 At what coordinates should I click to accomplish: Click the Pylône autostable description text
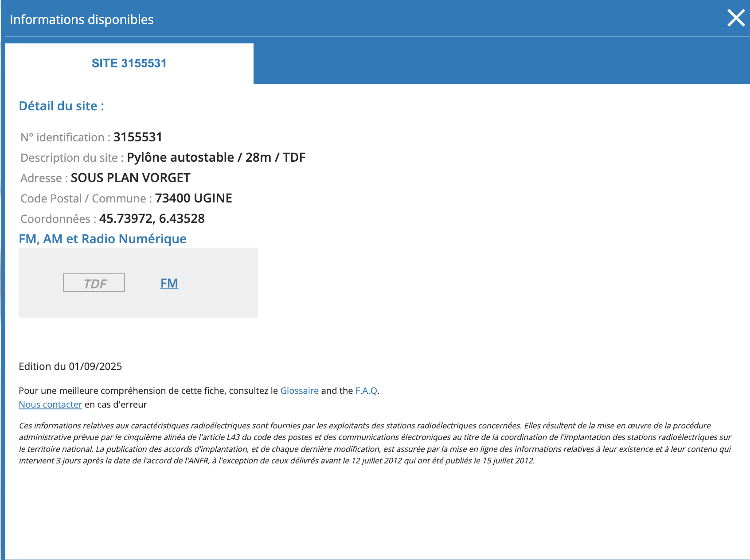(216, 158)
